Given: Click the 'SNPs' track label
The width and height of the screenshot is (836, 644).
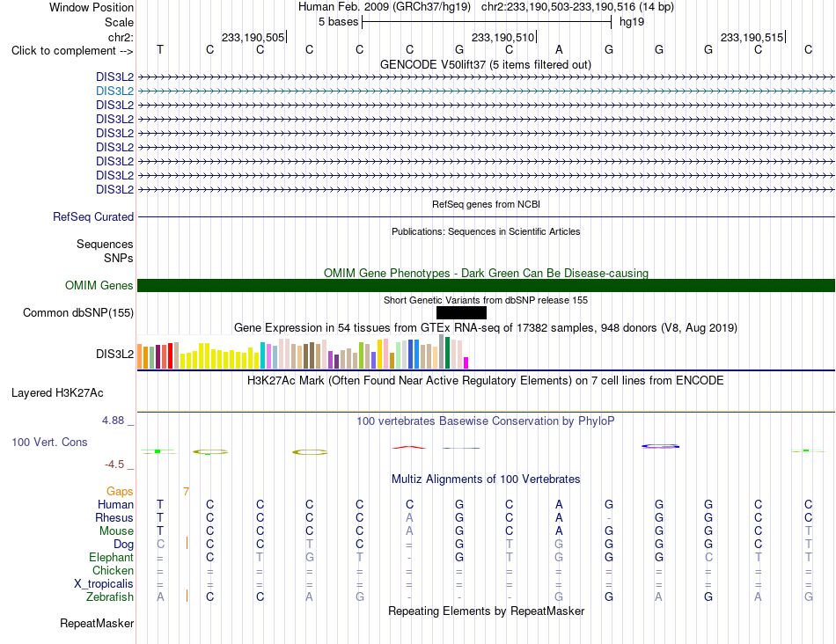Looking at the screenshot, I should point(119,258).
